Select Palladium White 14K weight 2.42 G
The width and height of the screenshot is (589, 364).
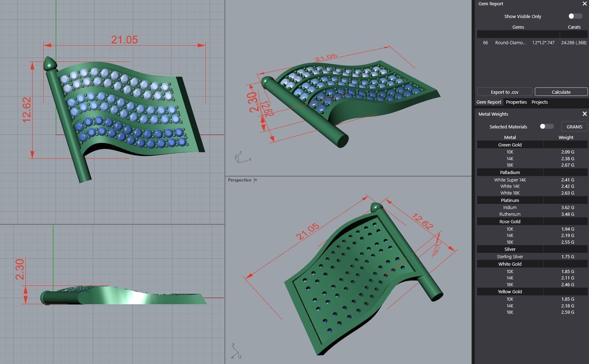567,186
